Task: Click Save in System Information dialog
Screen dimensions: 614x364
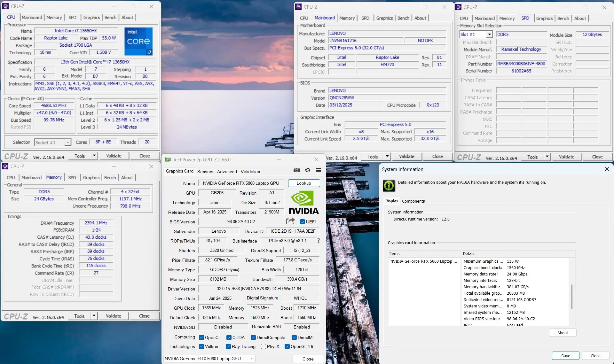Action: tap(565, 356)
